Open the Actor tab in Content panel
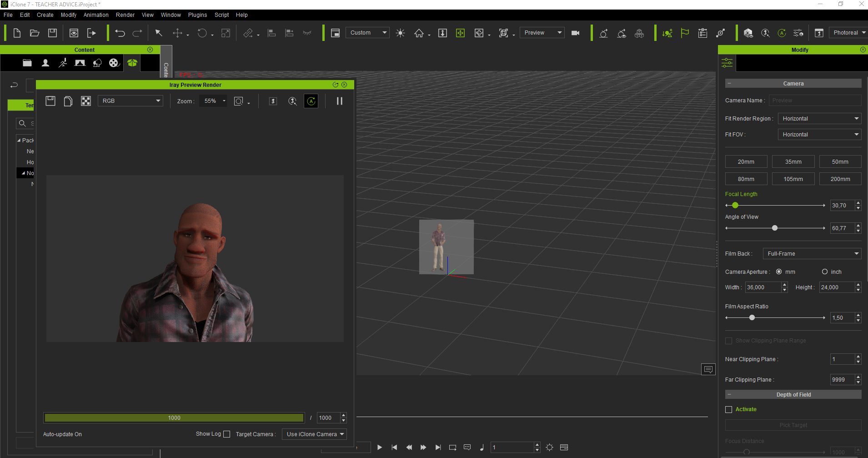The width and height of the screenshot is (868, 458). 45,63
